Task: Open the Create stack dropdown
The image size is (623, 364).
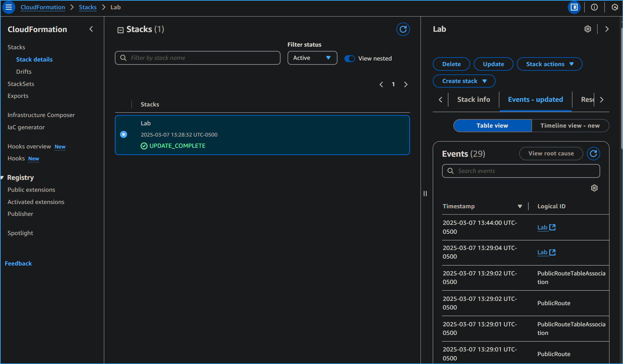Action: pyautogui.click(x=464, y=81)
